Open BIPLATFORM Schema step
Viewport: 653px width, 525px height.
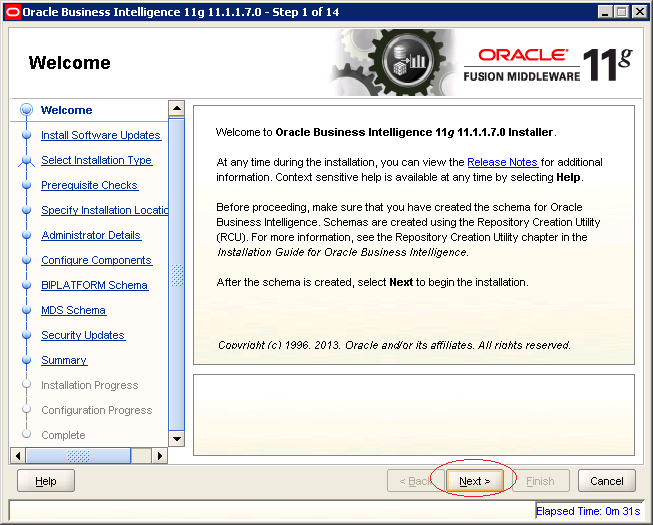95,285
